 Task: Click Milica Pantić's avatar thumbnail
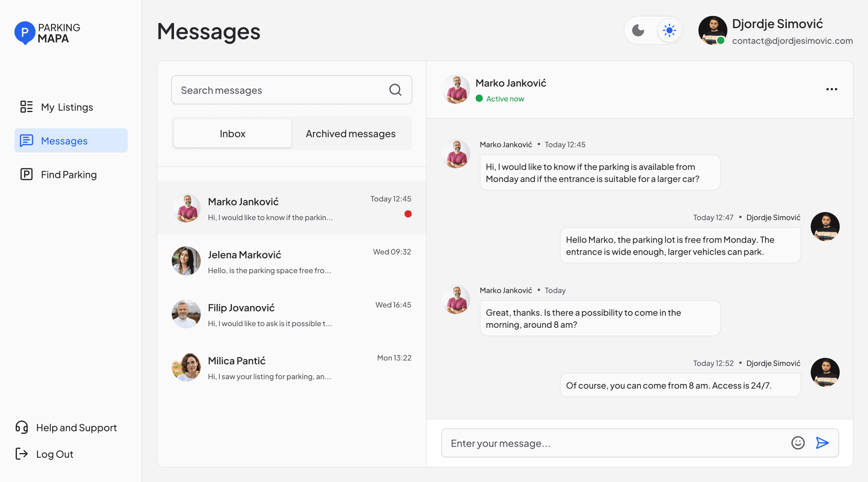point(186,367)
